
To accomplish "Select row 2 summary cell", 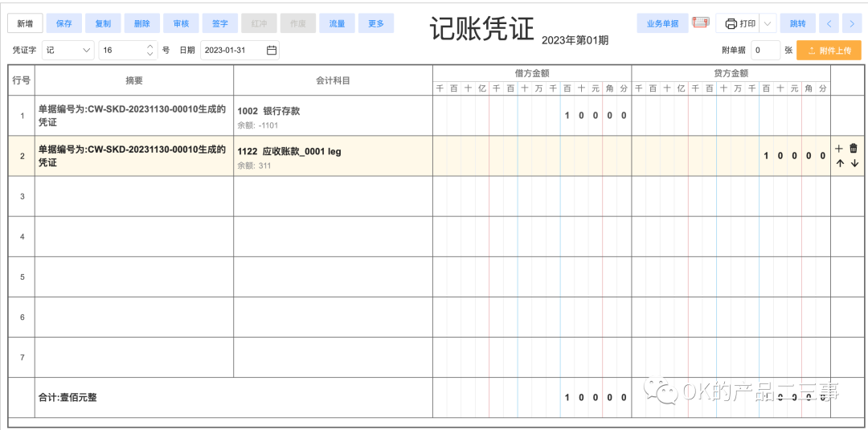I will [x=134, y=156].
